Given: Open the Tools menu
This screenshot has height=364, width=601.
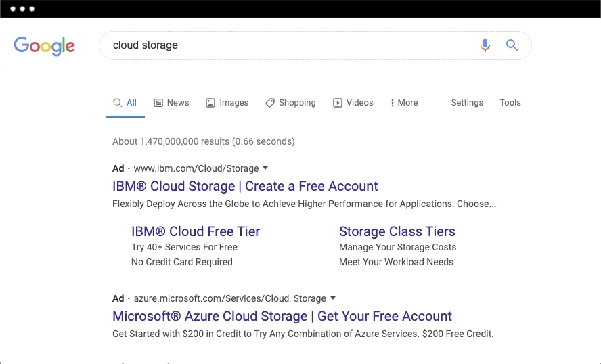Looking at the screenshot, I should (x=510, y=103).
